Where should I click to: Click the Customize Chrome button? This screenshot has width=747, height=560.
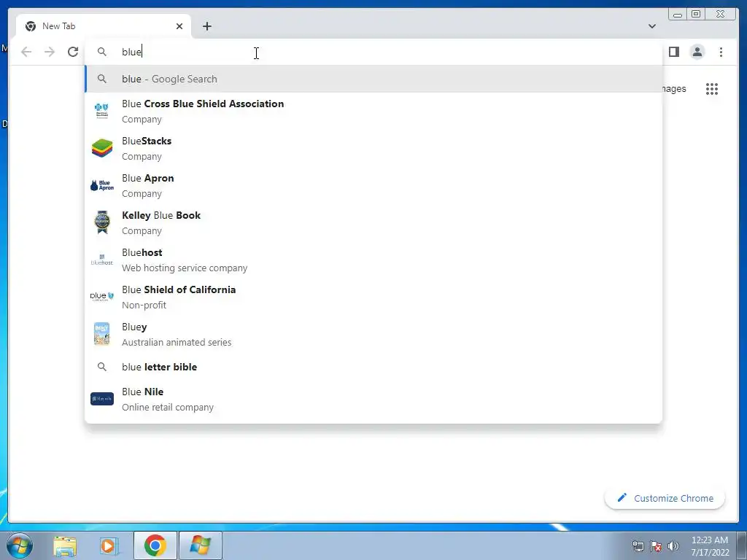[x=665, y=498]
